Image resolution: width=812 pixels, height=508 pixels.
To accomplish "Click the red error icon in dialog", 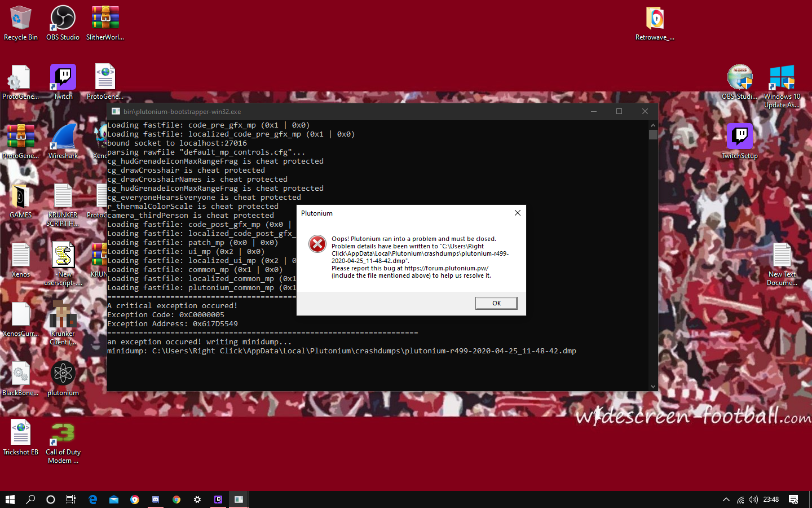I will 317,244.
